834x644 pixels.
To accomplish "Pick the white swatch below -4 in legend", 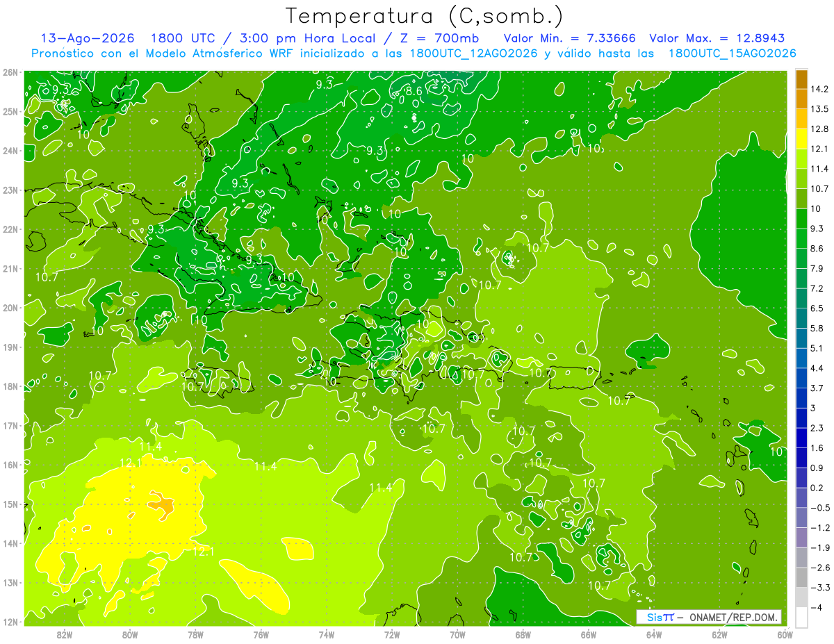I will pos(801,617).
